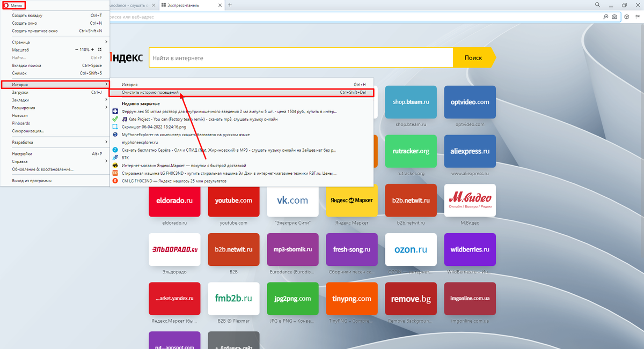Viewport: 644px width, 349px height.
Task: Select Создать окно menu item
Action: (x=55, y=23)
